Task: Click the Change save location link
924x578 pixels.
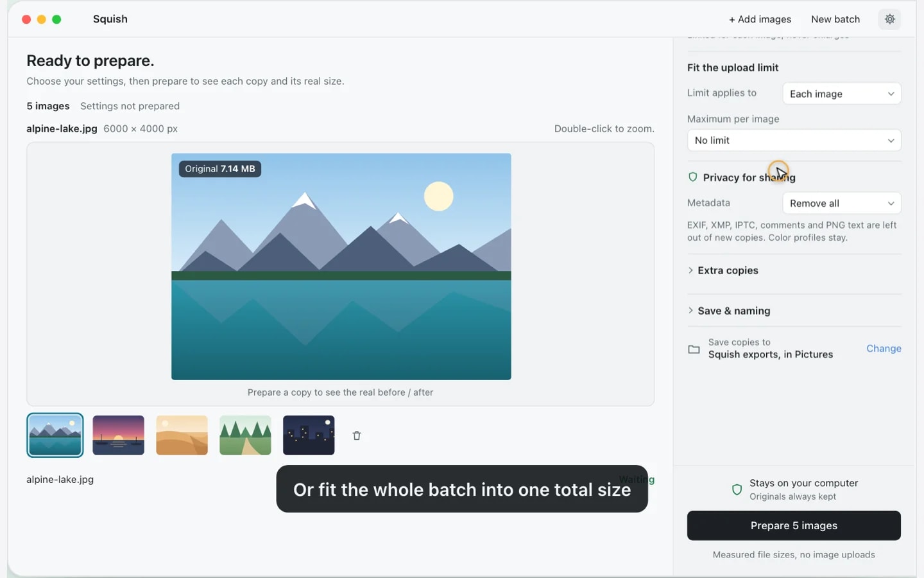Action: [884, 348]
